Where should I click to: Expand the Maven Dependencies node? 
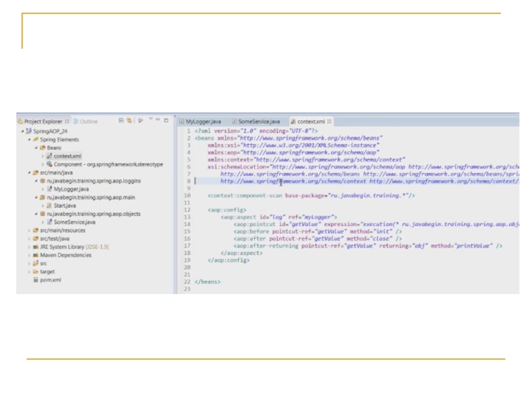point(29,255)
